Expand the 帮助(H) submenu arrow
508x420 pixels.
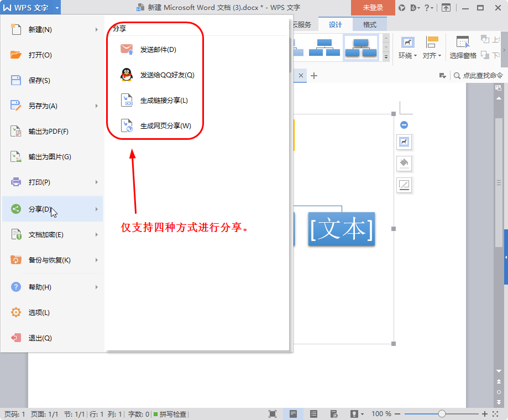97,287
